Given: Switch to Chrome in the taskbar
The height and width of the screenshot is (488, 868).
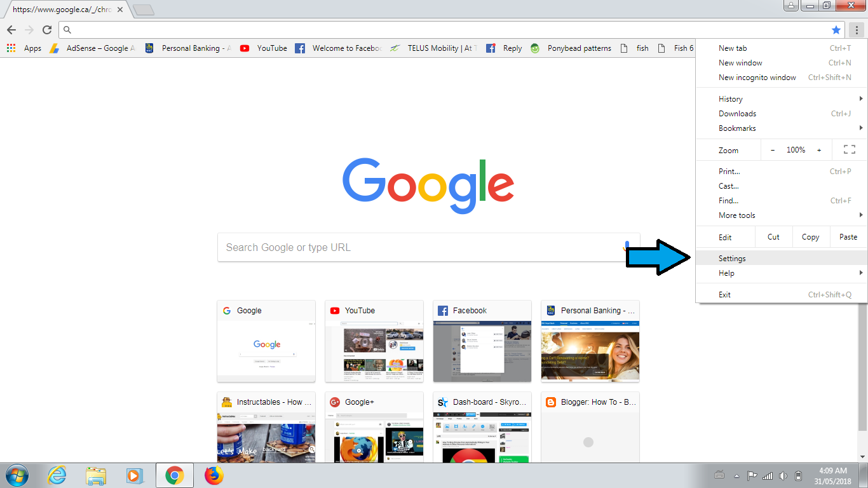Looking at the screenshot, I should tap(174, 475).
